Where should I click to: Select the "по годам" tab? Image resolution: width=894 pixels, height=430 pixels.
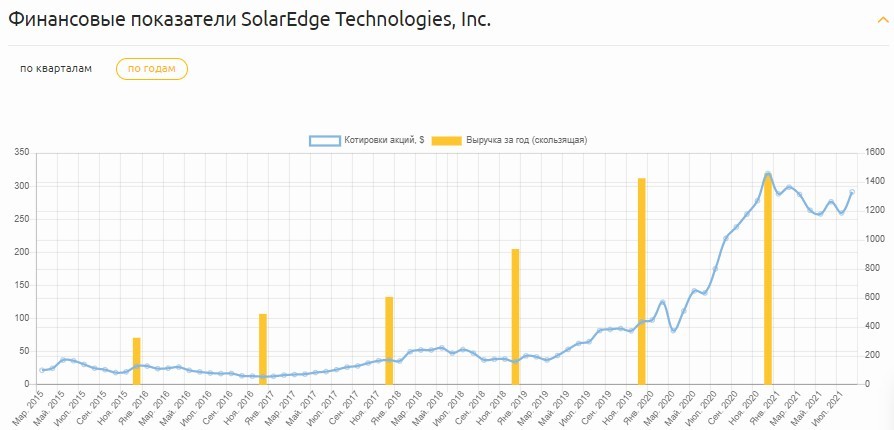[152, 68]
